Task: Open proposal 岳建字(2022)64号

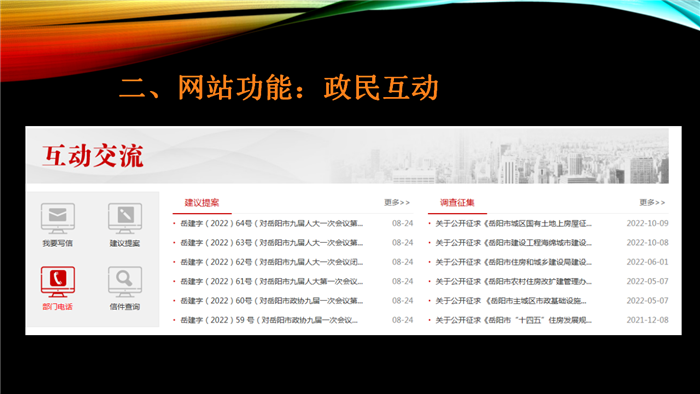Action: click(x=271, y=223)
